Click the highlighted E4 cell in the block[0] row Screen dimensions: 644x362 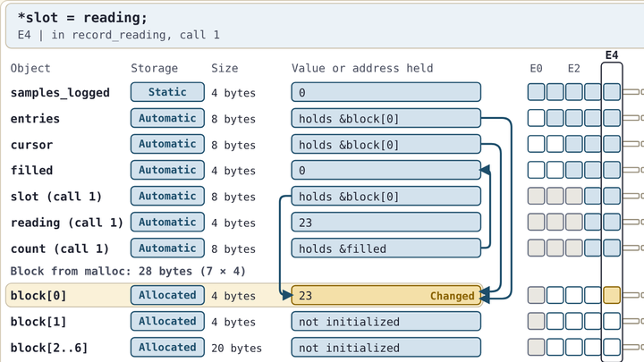[x=612, y=295]
